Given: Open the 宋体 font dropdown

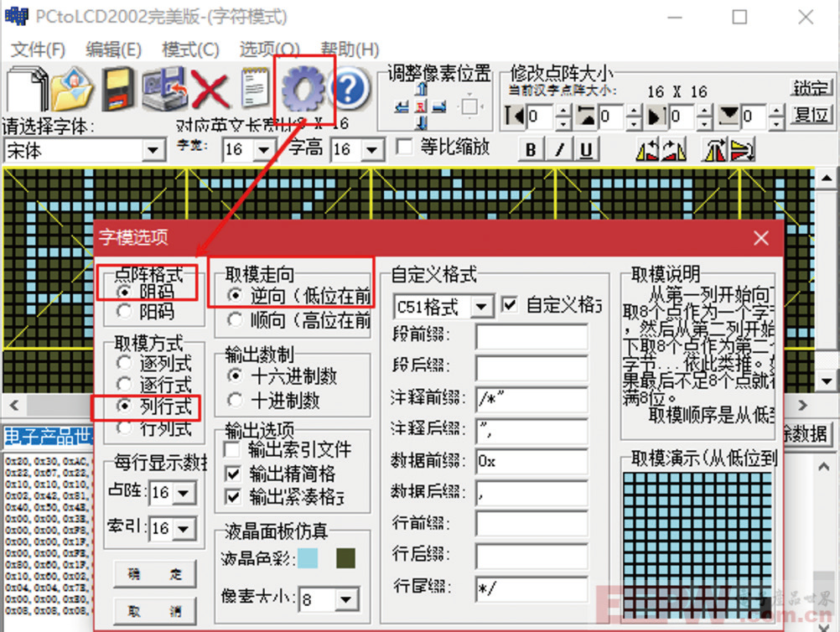Looking at the screenshot, I should tap(153, 151).
